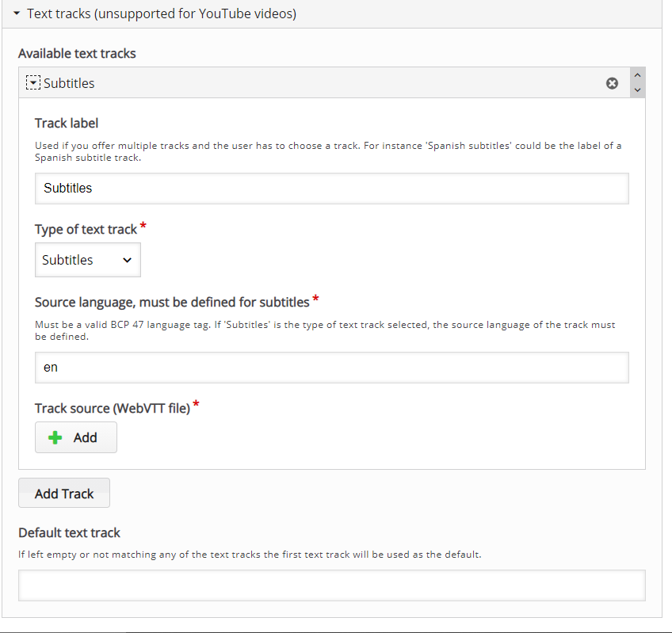672x633 pixels.
Task: Click the chevron in Subtitles select box
Action: pos(127,260)
